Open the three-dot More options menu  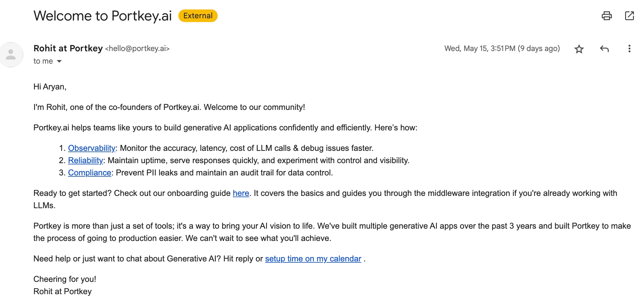pos(629,49)
